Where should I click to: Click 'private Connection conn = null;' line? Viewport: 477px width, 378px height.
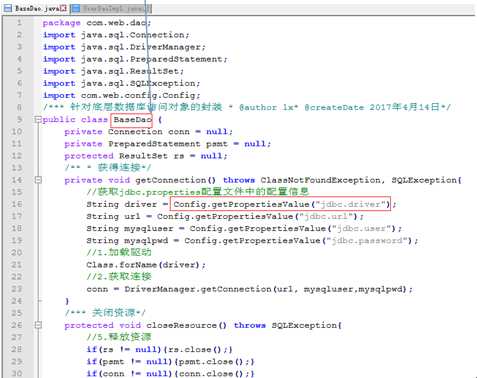click(148, 132)
